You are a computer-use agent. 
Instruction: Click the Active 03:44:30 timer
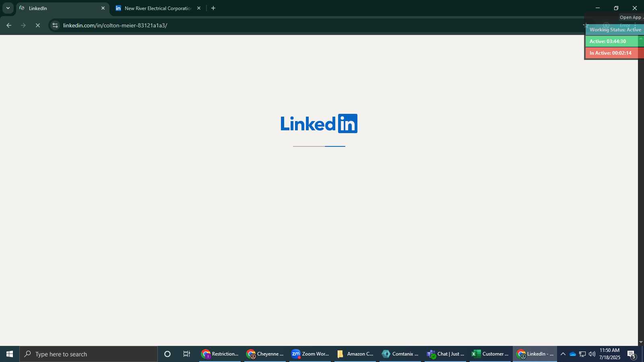[615, 41]
